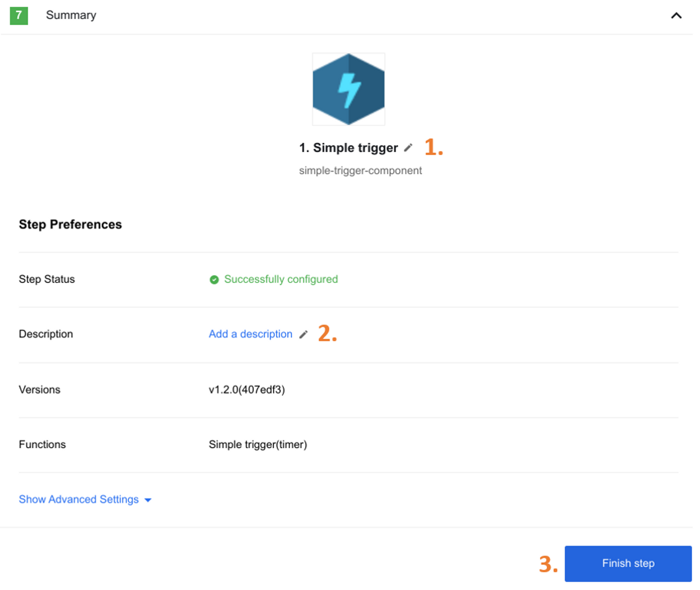
Task: Click the Simple trigger hexagon lightning icon
Action: tap(349, 89)
